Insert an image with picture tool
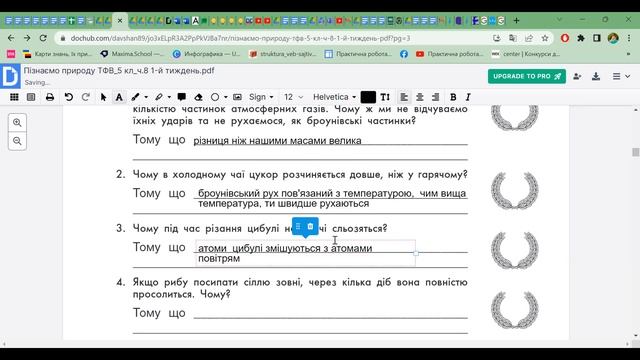 point(237,97)
